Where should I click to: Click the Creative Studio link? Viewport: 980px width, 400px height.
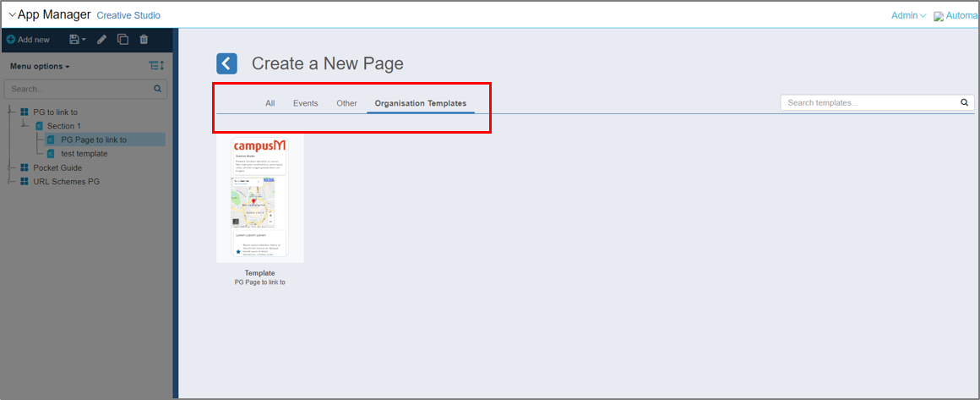tap(128, 15)
